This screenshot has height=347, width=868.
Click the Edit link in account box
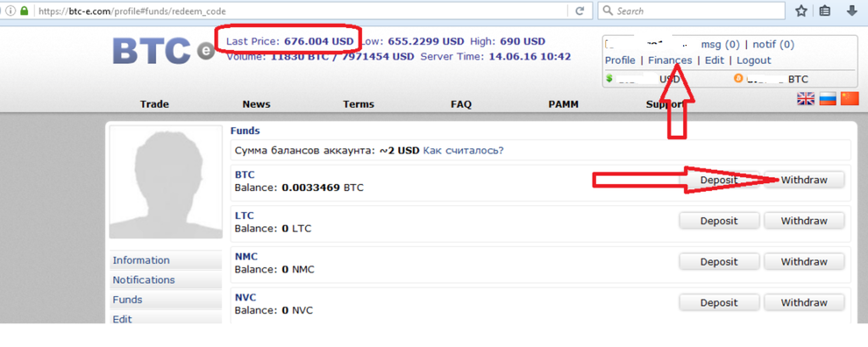[714, 60]
